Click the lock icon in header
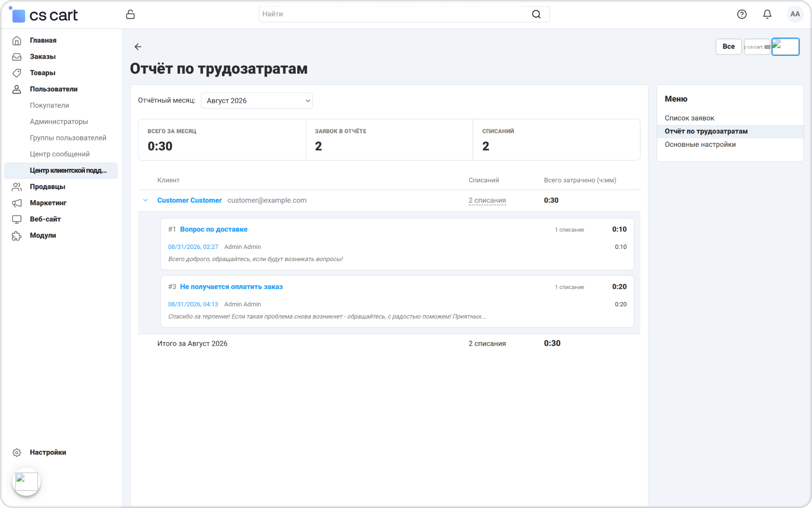812x508 pixels. [130, 14]
